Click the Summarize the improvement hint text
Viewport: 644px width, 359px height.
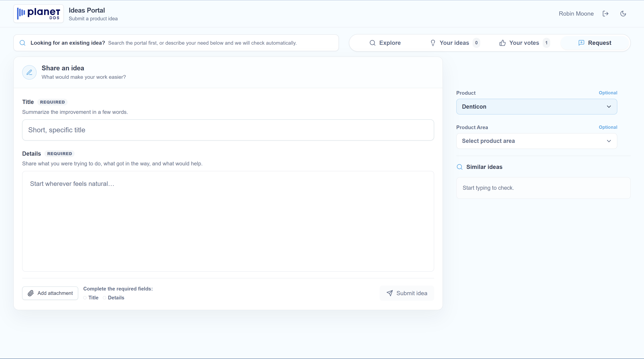(x=75, y=112)
